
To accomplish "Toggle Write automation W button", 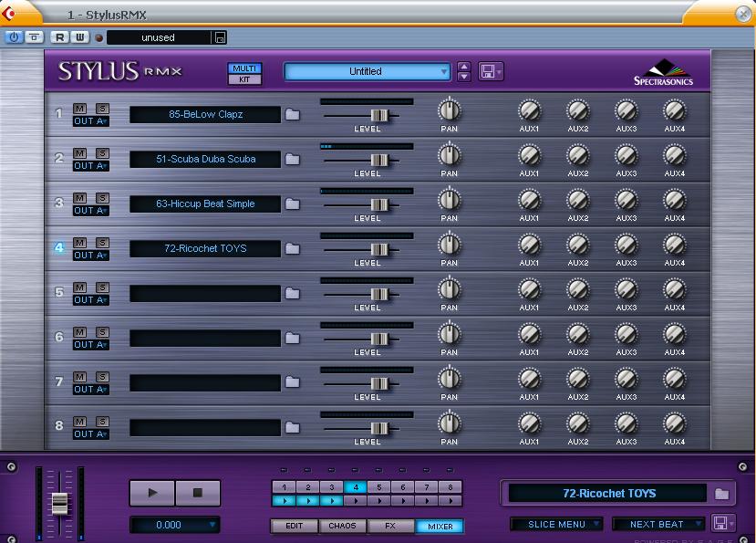I will click(x=80, y=37).
